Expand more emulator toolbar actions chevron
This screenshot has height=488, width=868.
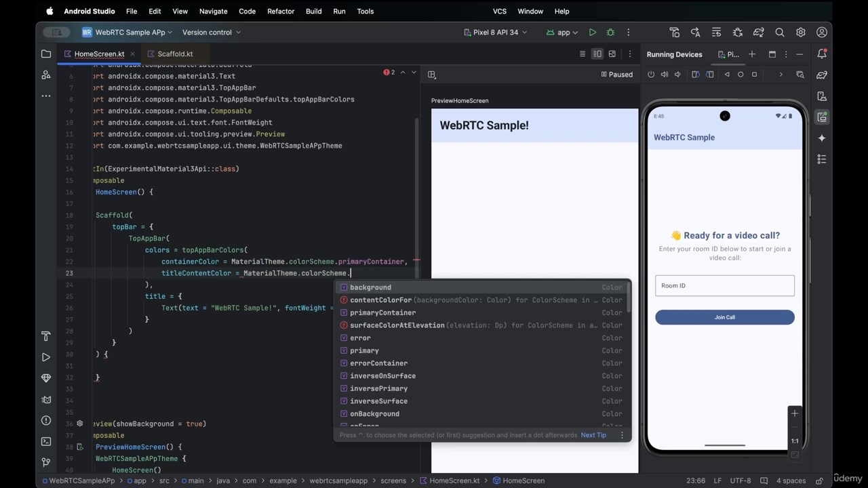point(781,75)
